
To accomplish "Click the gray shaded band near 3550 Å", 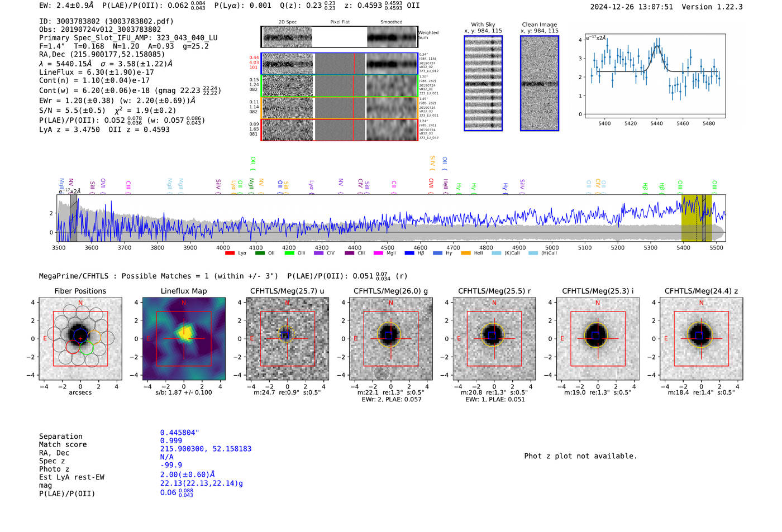I will point(73,218).
